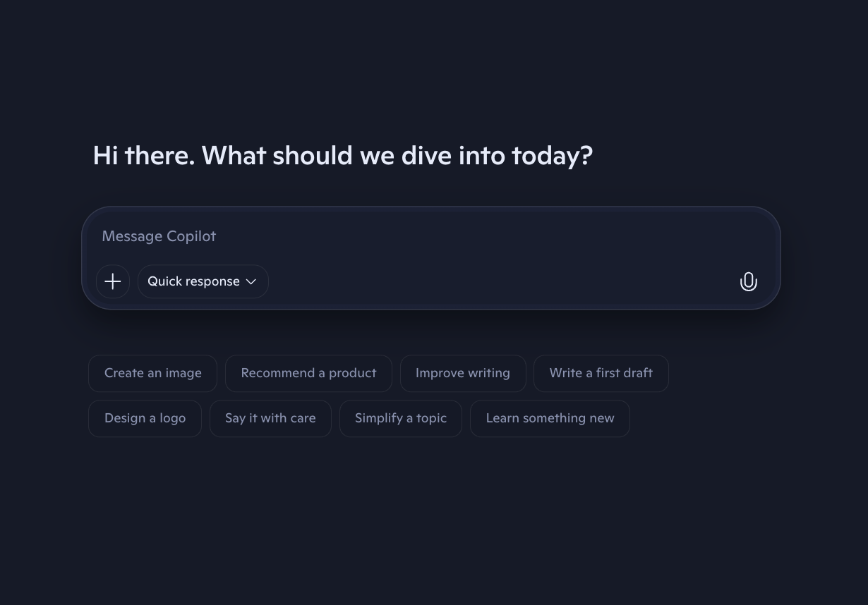Click the word Hi in the greeting

[x=105, y=155]
